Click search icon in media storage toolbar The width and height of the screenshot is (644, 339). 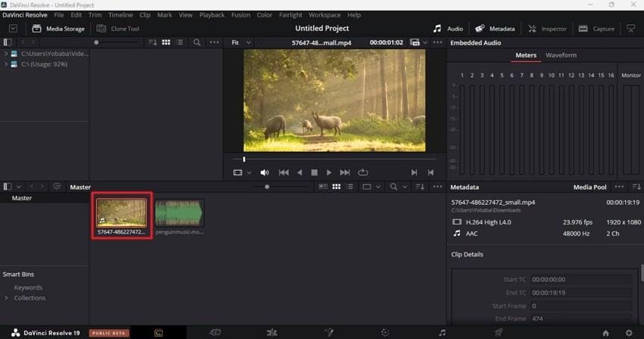[x=197, y=42]
